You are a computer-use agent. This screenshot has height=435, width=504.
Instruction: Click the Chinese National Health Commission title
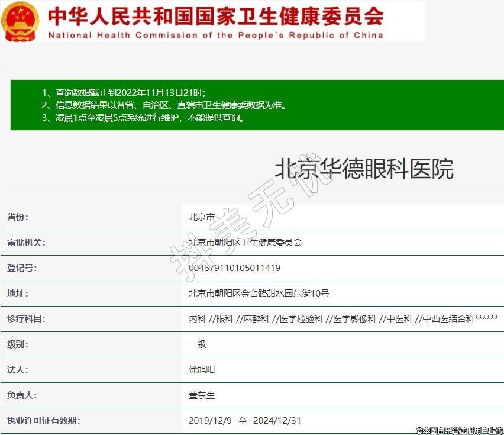(215, 15)
